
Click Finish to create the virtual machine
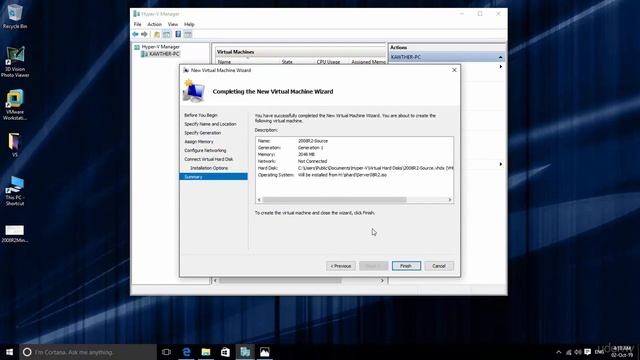tap(406, 266)
